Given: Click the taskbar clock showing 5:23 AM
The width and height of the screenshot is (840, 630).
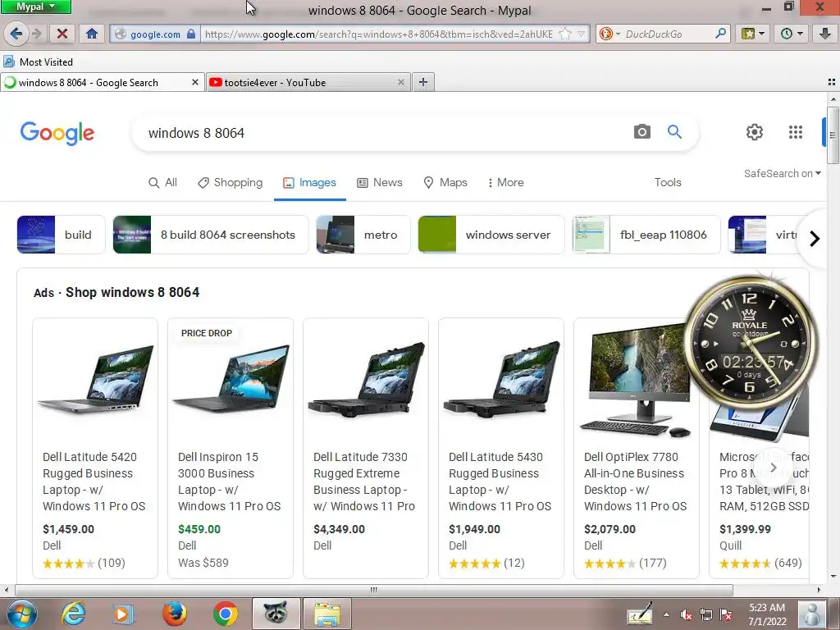Looking at the screenshot, I should pyautogui.click(x=767, y=614).
